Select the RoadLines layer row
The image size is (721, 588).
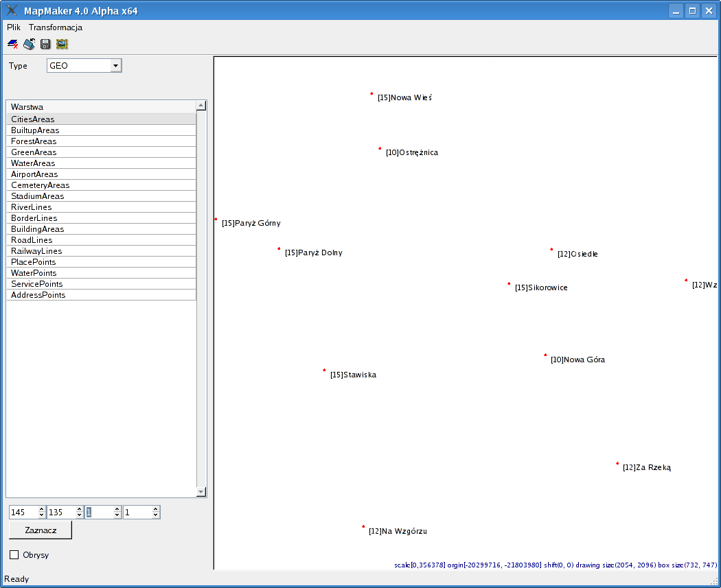pos(101,240)
